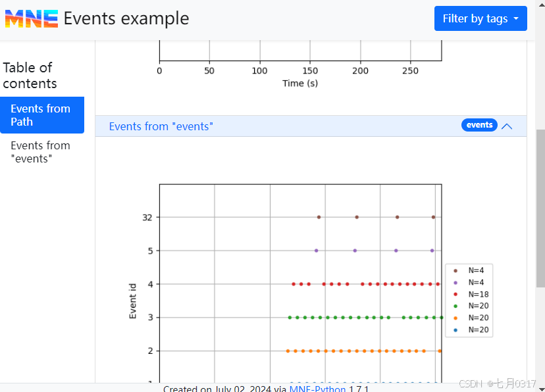Click the red legend marker for N=18
Screen dimensions: 545x392
pyautogui.click(x=455, y=294)
